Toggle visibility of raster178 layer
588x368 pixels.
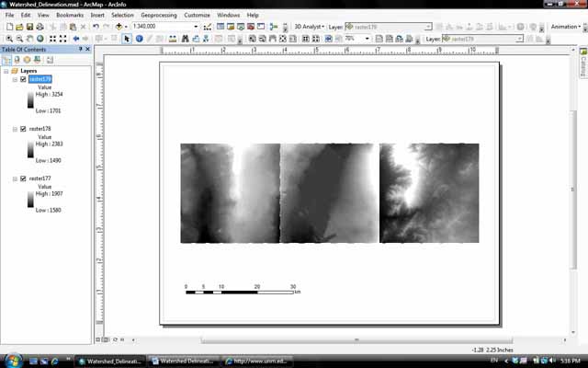pos(23,129)
